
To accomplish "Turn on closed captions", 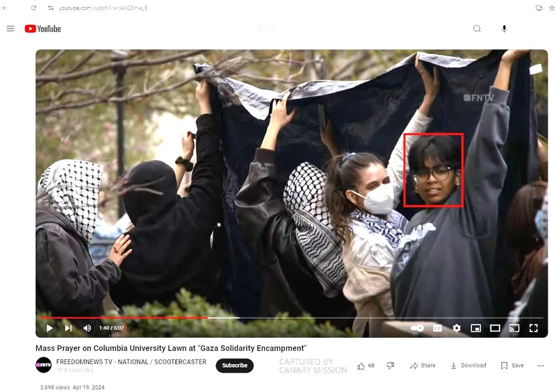I will [437, 328].
